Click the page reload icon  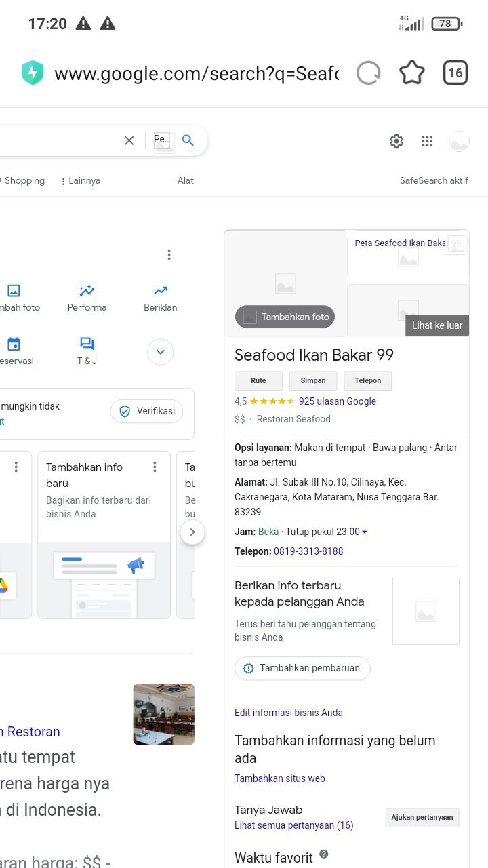[368, 73]
